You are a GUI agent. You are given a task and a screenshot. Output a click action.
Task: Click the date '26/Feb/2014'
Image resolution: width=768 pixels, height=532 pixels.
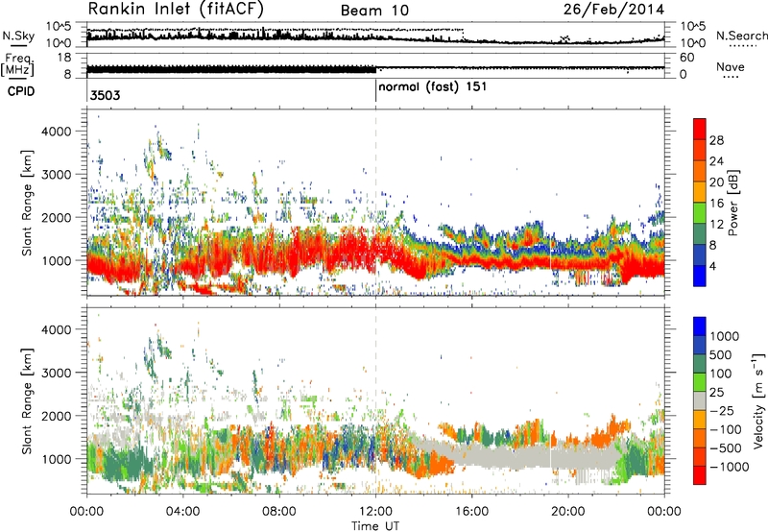pos(613,9)
